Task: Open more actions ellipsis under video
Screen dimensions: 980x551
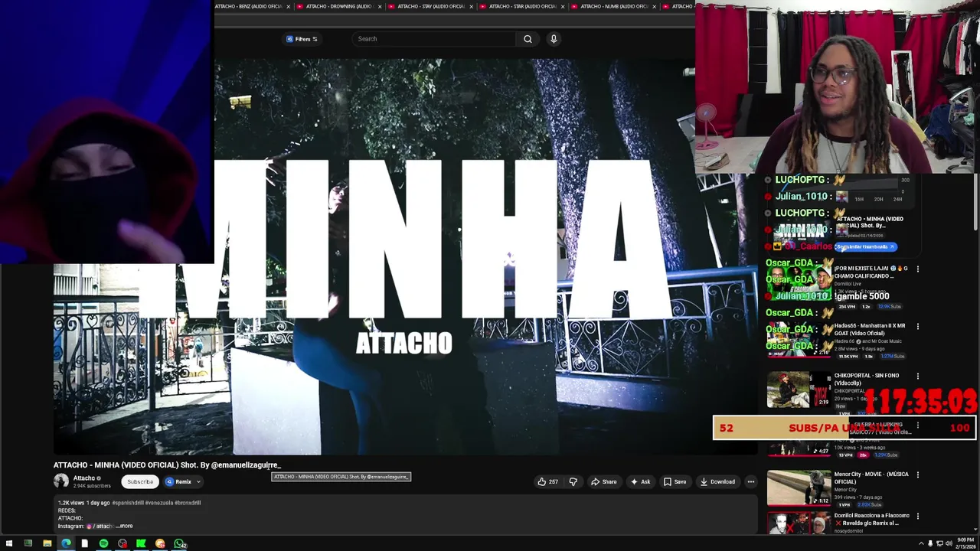Action: [750, 481]
